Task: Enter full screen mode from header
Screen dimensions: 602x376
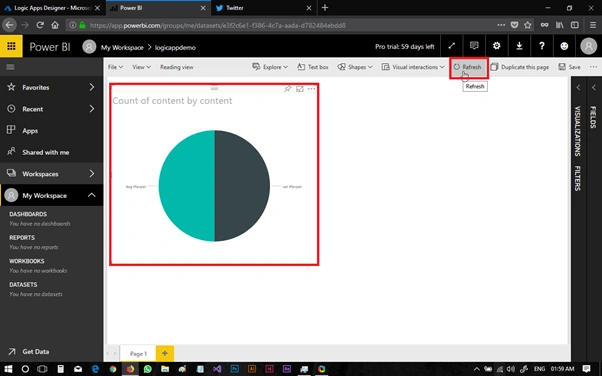Action: click(x=452, y=46)
